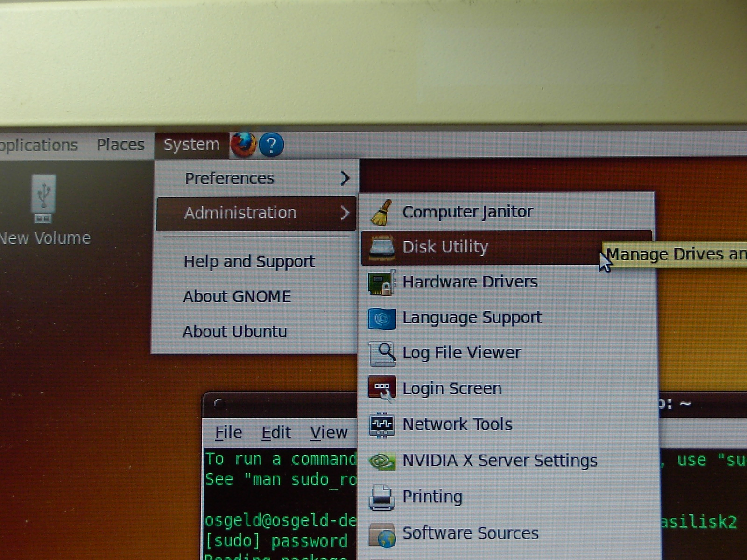747x560 pixels.
Task: Click the NVIDIA X Server Settings icon
Action: pyautogui.click(x=382, y=461)
